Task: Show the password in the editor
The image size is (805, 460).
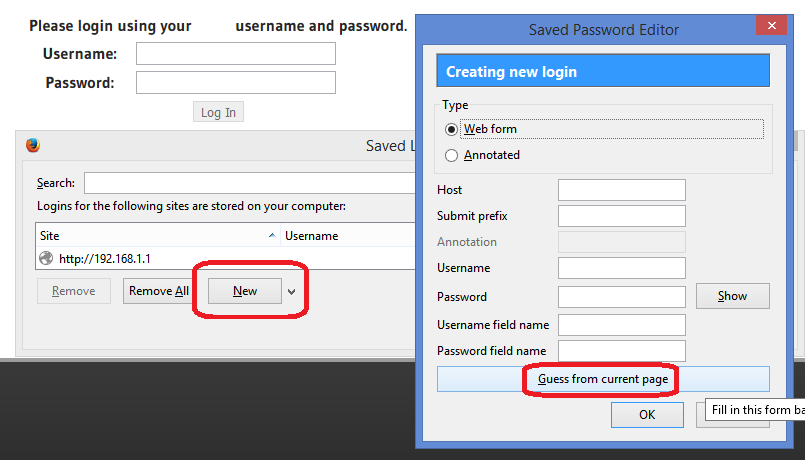Action: click(x=733, y=296)
